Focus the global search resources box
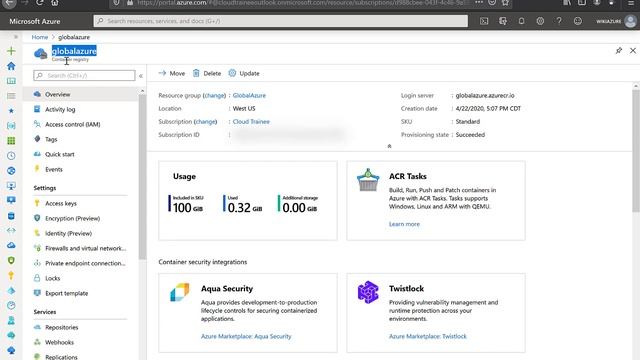 [x=280, y=21]
